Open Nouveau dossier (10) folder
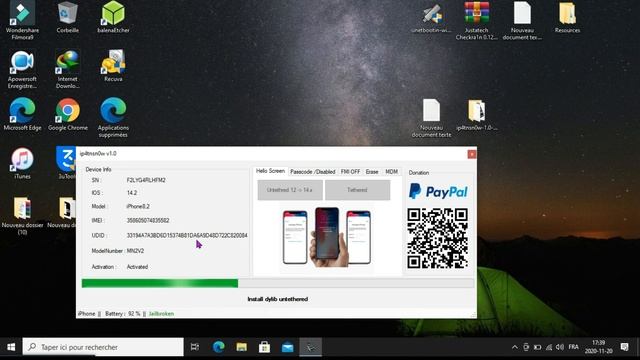This screenshot has height=360, width=640. pos(22,216)
